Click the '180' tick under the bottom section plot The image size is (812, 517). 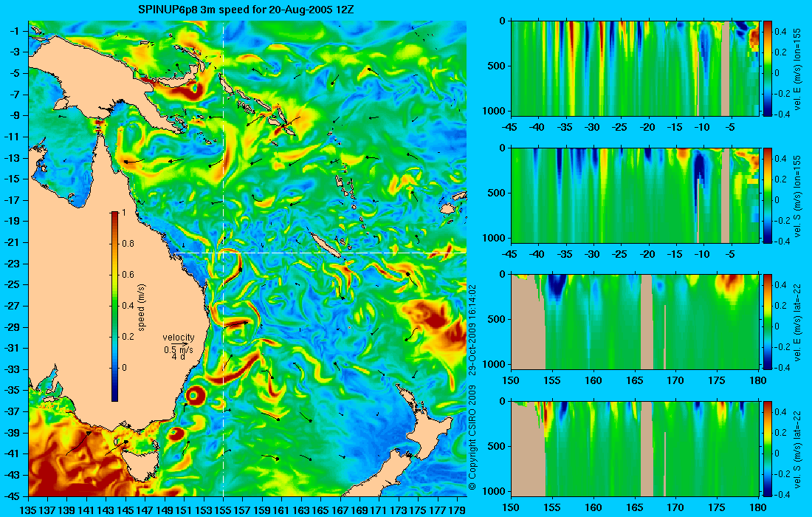(x=759, y=507)
